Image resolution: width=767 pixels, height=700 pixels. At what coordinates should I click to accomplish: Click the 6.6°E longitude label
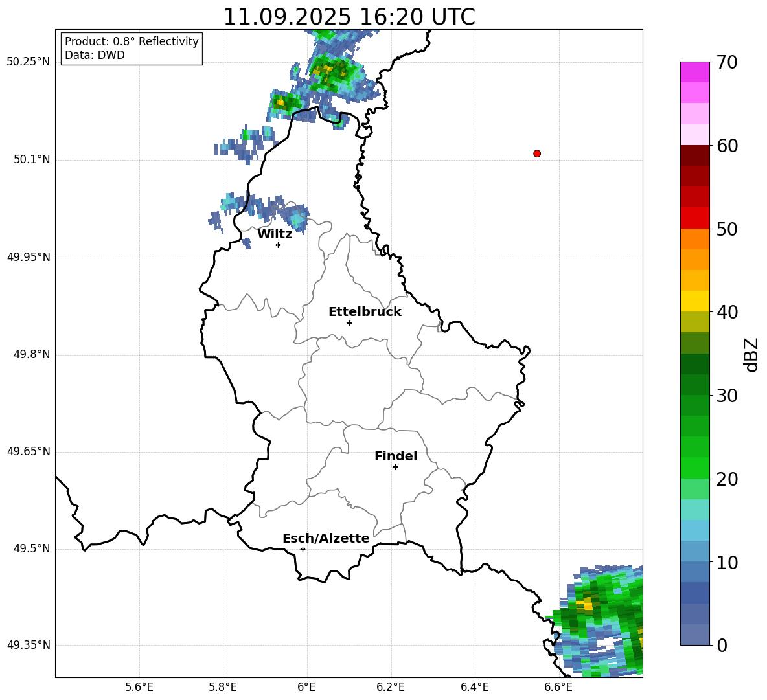[558, 687]
